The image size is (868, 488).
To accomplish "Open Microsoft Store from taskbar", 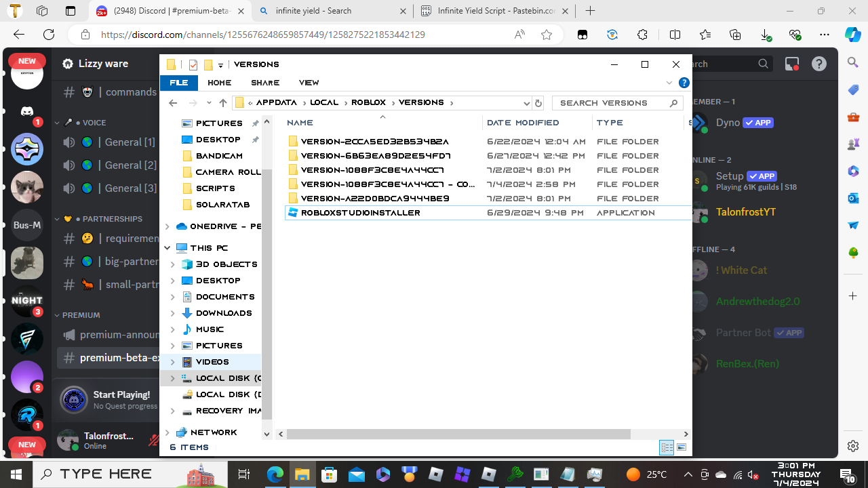I will [330, 474].
